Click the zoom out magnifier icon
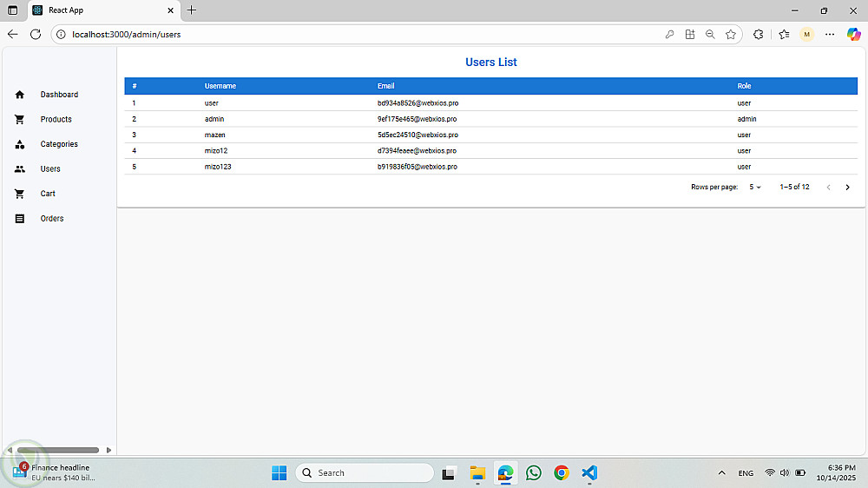This screenshot has height=488, width=868. point(710,35)
